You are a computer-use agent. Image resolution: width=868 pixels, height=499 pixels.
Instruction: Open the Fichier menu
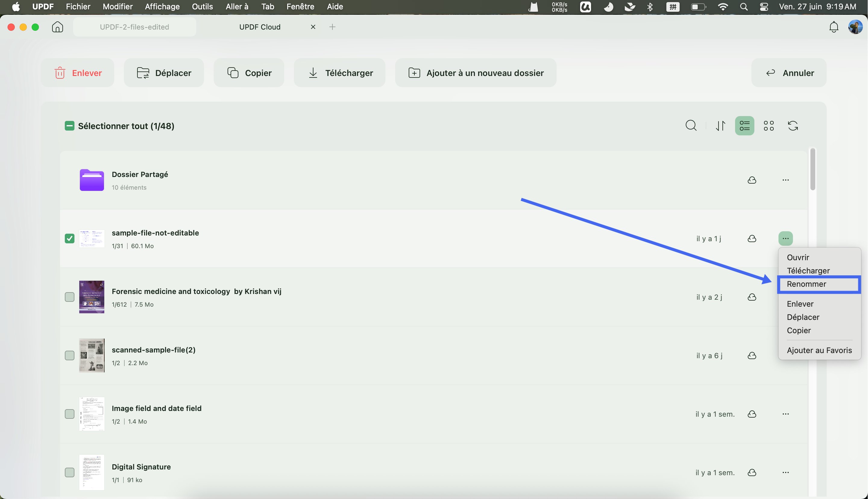pos(78,7)
